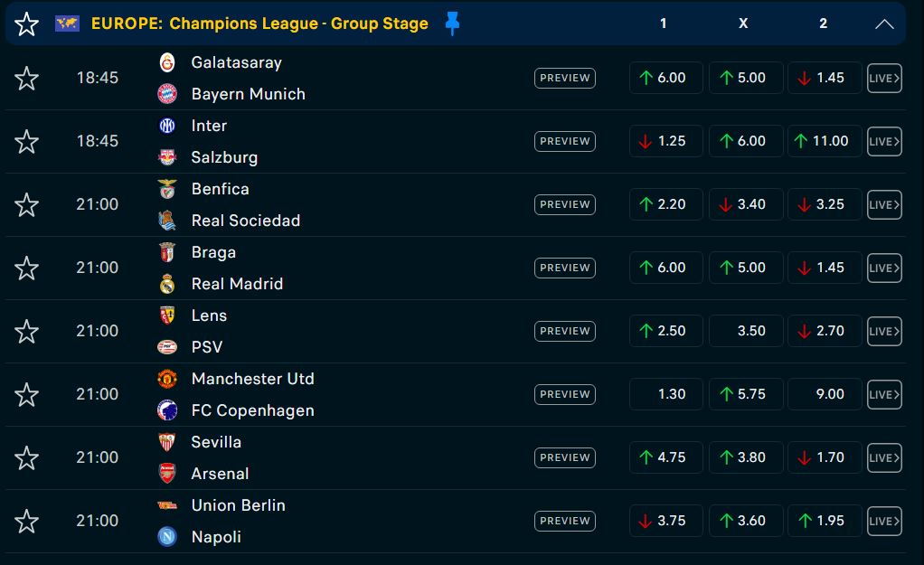
Task: Collapse the Champions League group stage section
Action: tap(884, 24)
